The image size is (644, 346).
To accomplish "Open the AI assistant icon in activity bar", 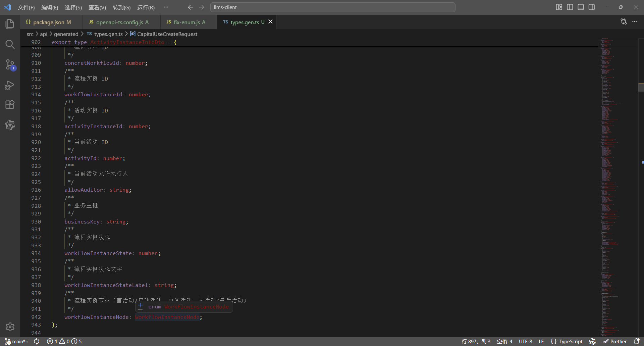I will coord(10,125).
